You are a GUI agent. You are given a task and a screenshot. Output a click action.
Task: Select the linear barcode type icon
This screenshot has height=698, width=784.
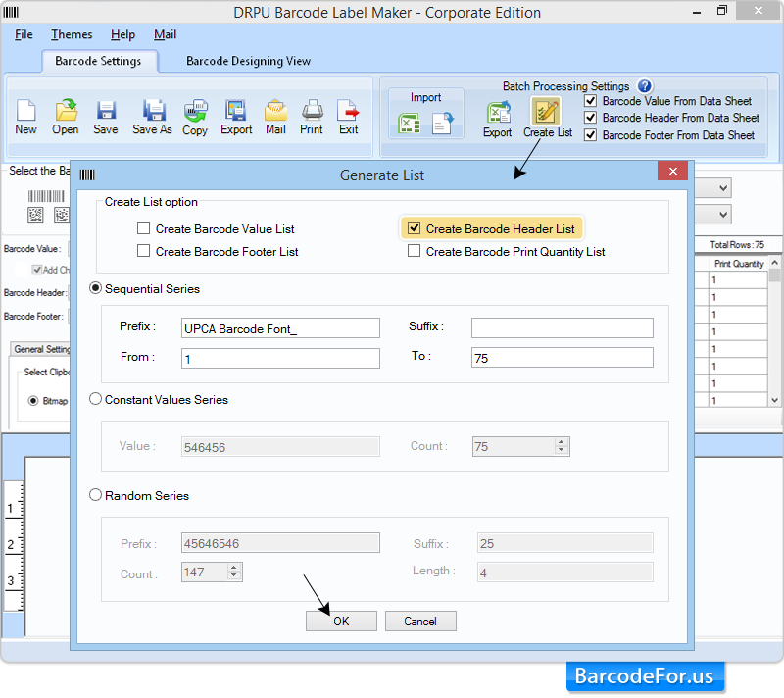coord(46,196)
